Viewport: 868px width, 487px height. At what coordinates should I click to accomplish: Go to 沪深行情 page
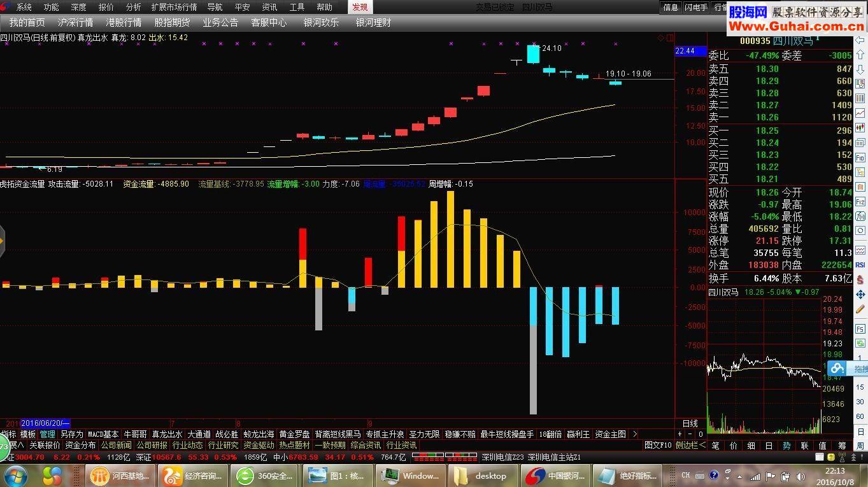(75, 22)
